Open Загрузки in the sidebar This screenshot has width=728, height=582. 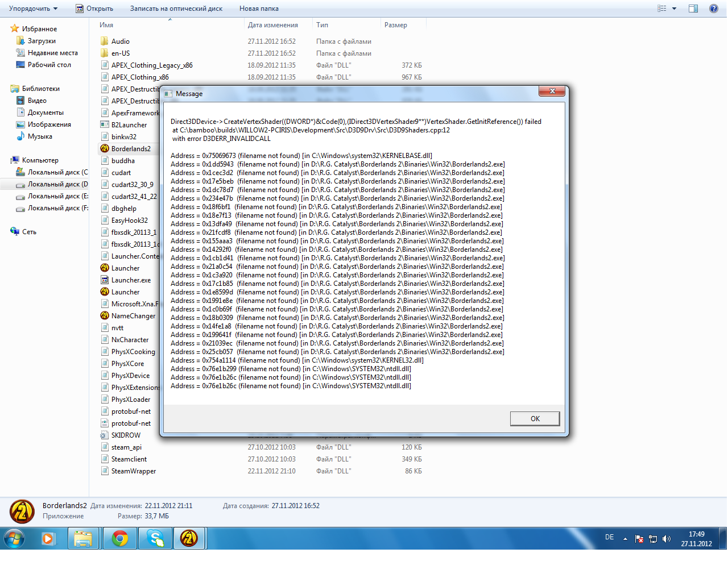pos(42,41)
